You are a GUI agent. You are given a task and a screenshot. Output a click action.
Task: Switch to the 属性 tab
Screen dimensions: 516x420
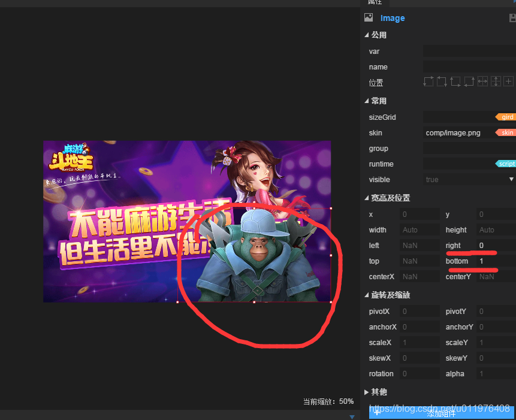coord(376,3)
